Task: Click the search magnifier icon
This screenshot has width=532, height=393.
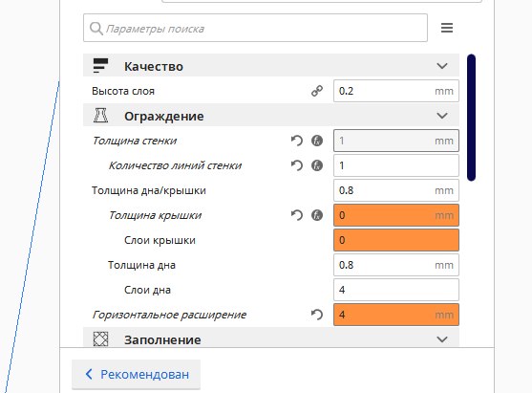Action: pyautogui.click(x=96, y=29)
